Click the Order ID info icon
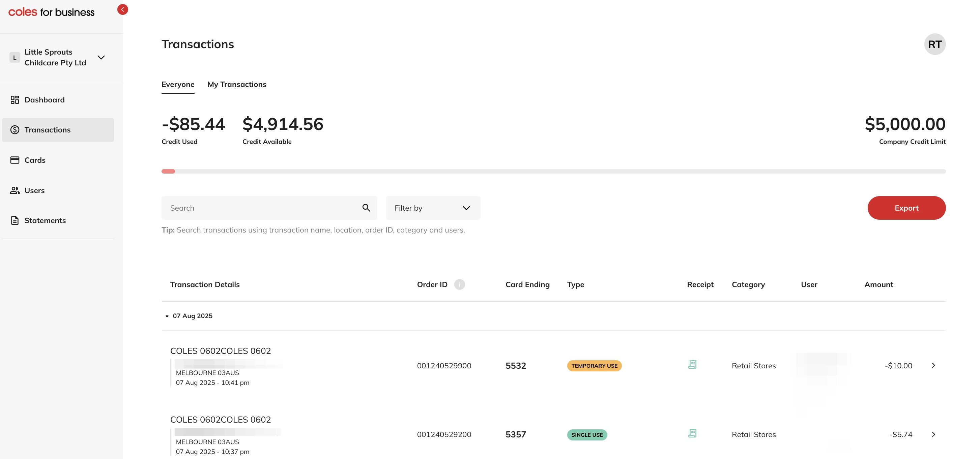Screen dimensions: 980x459 tap(459, 284)
